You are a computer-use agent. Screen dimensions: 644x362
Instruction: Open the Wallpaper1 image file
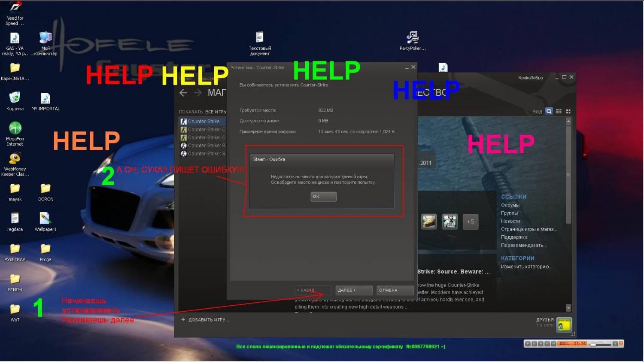46,222
